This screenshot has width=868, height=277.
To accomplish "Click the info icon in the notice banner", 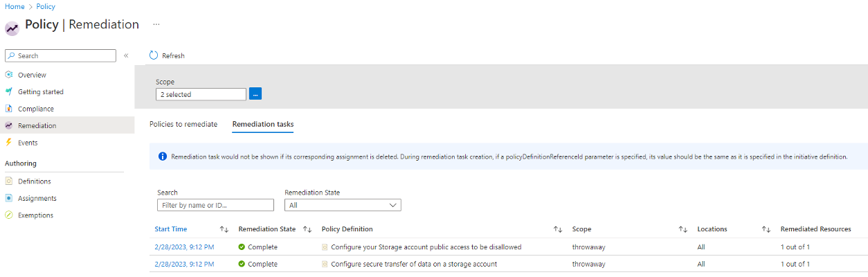I will [163, 157].
